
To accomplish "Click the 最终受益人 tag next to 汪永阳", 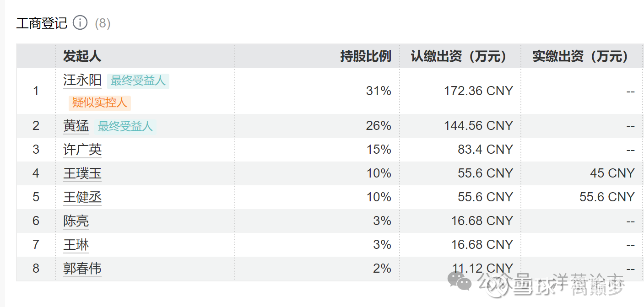I will click(138, 81).
